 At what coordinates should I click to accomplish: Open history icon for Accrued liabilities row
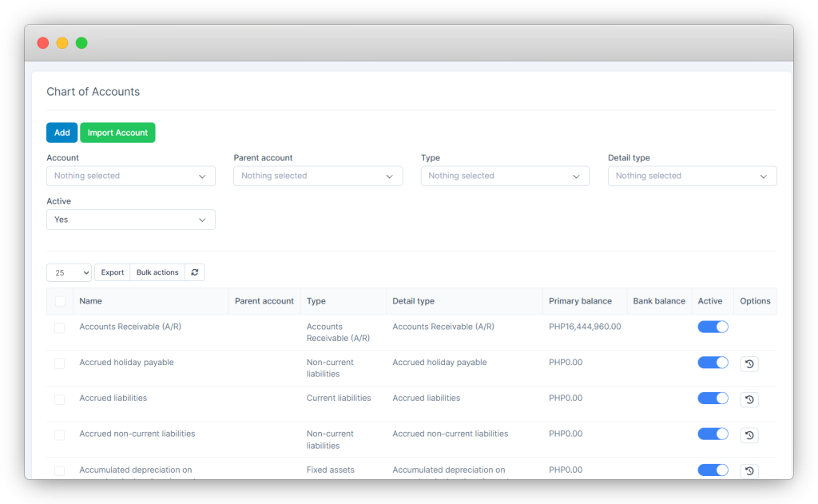(x=749, y=399)
